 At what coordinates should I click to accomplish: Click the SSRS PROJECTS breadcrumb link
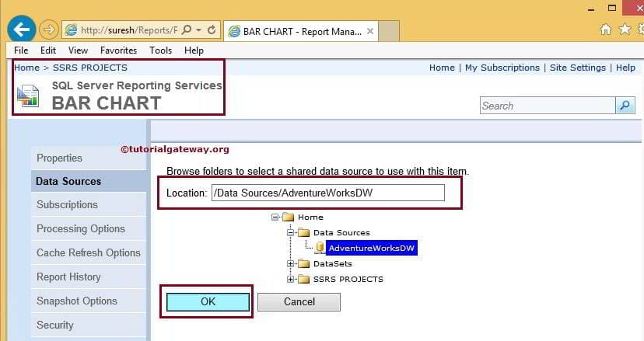click(x=90, y=68)
